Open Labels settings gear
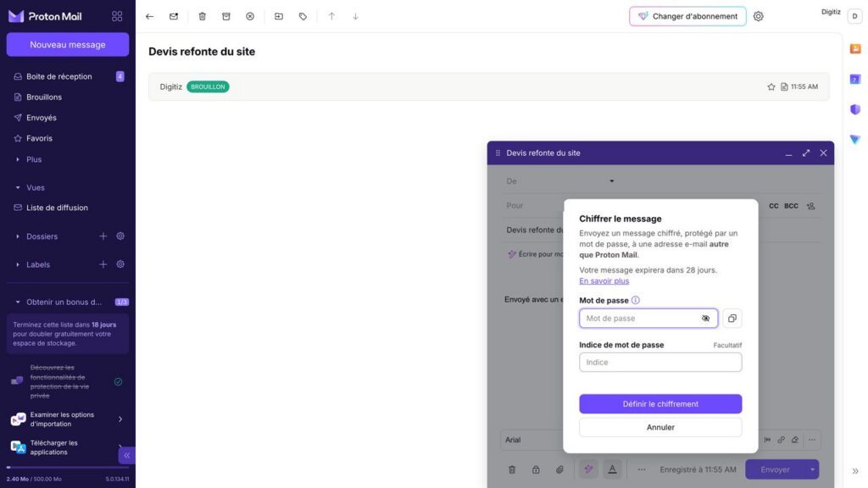The width and height of the screenshot is (868, 488). (120, 264)
